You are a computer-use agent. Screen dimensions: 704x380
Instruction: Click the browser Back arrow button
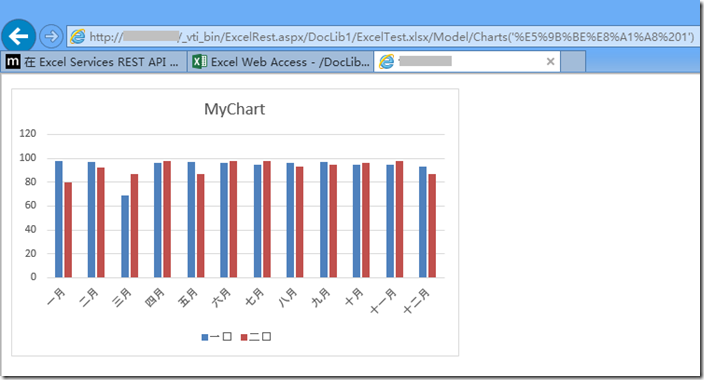pos(18,36)
